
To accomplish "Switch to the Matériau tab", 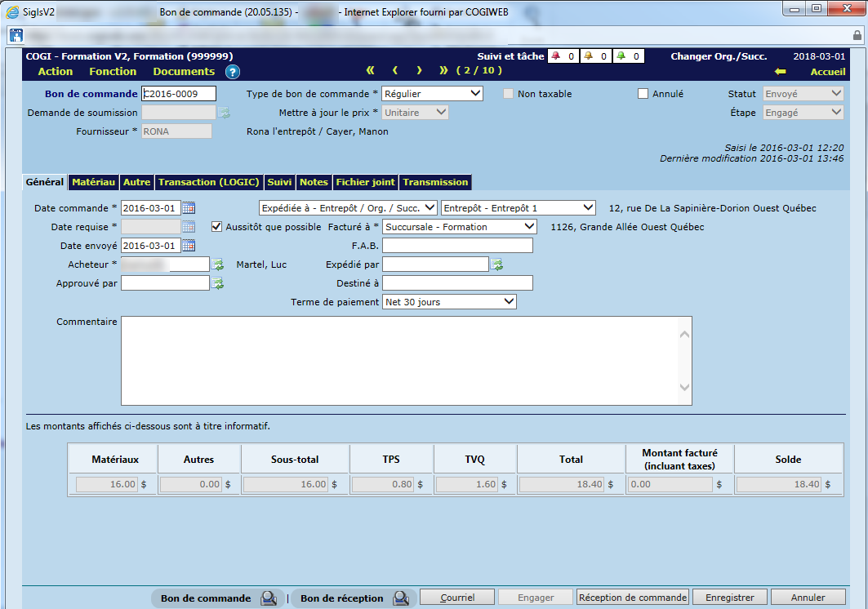I will pos(94,182).
